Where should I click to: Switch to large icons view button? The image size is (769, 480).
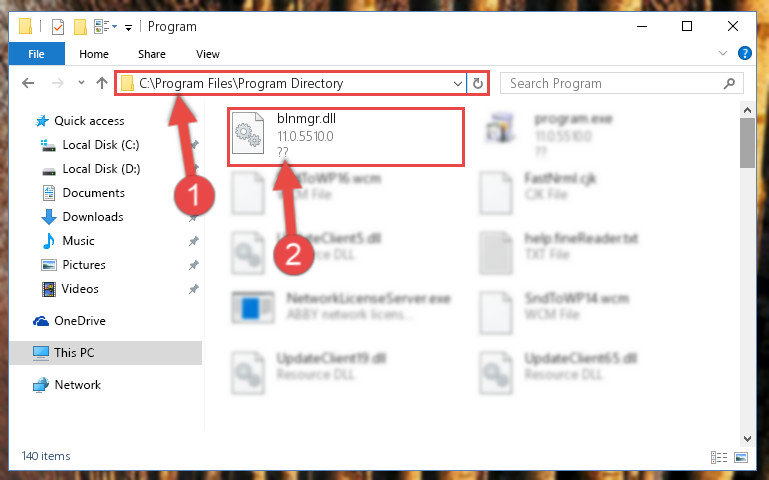click(x=741, y=457)
